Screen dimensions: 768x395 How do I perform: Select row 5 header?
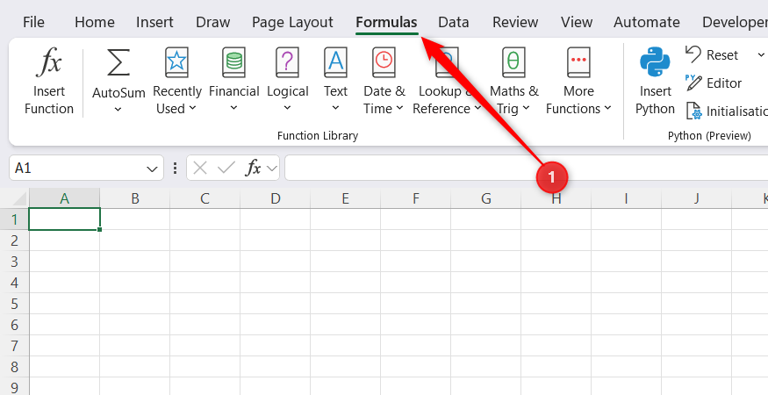(15, 304)
